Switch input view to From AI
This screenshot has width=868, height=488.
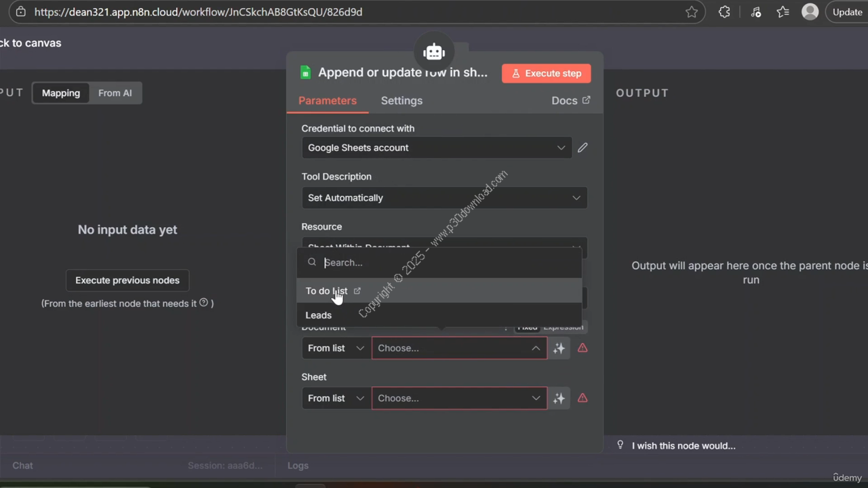[x=115, y=93]
